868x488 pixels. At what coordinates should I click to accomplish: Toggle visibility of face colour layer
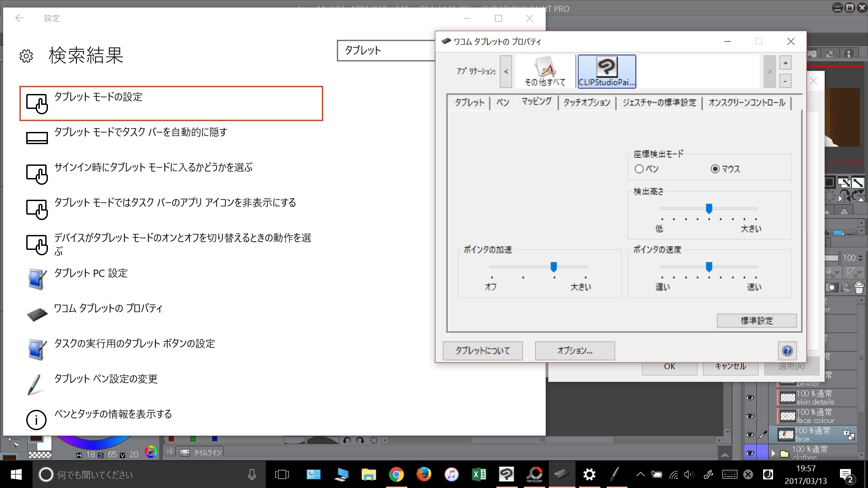click(x=750, y=416)
